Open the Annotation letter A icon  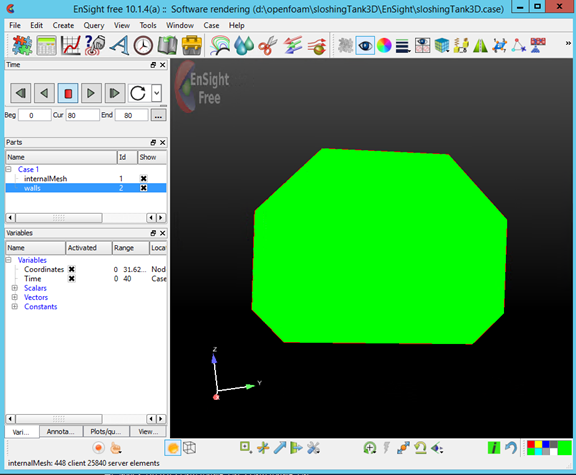(119, 46)
